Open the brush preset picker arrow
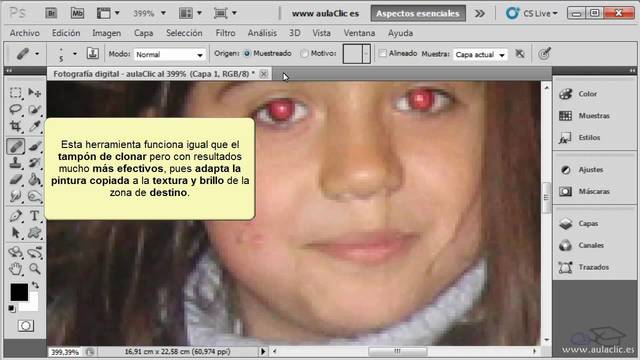Viewport: 640px width, 360px height. [x=75, y=53]
